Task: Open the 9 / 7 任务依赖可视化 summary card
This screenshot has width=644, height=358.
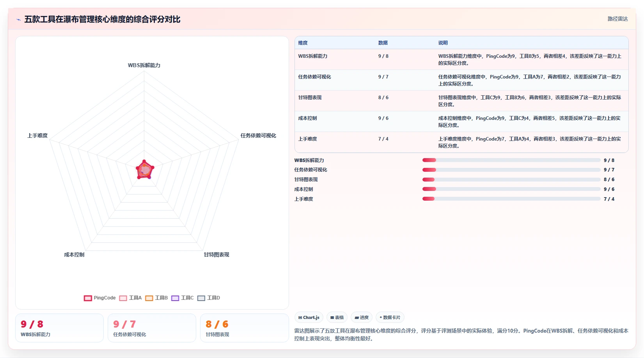Action: pos(152,328)
